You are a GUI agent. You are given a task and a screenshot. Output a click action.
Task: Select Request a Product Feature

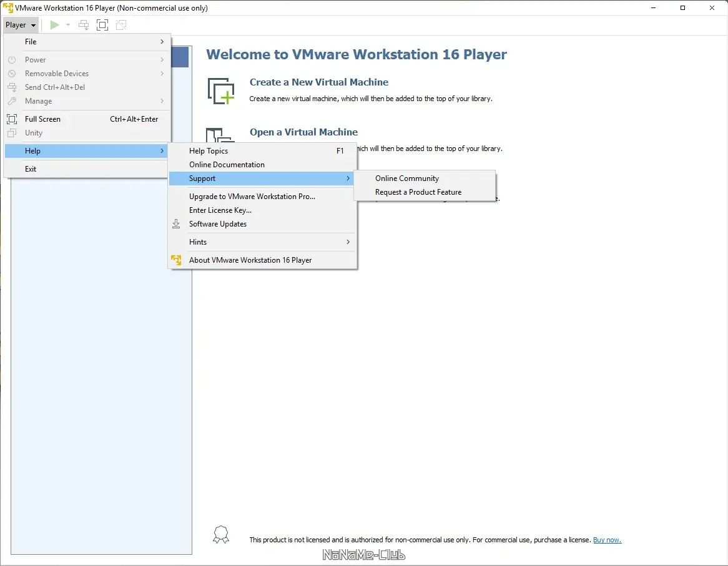coord(425,192)
